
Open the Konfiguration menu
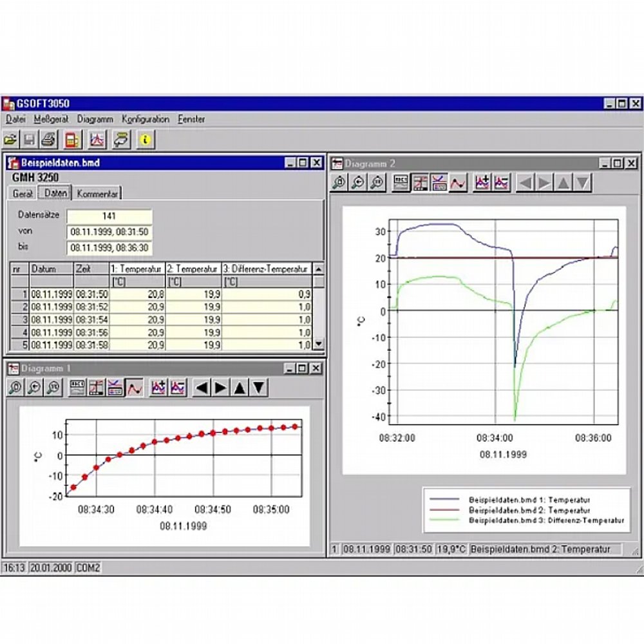click(146, 119)
